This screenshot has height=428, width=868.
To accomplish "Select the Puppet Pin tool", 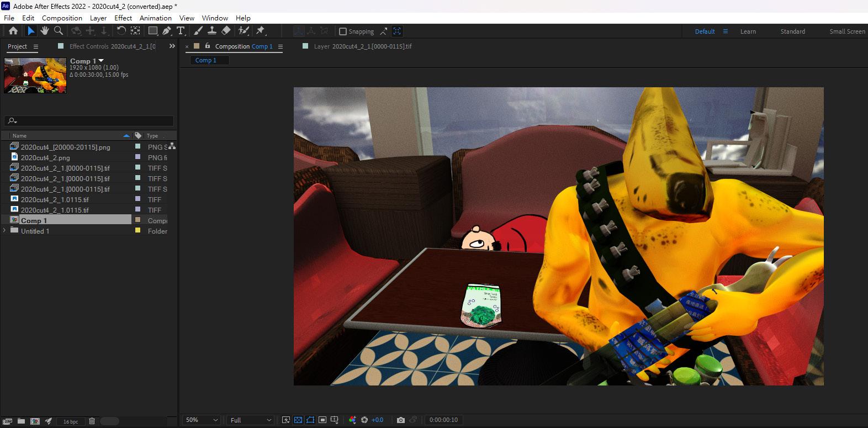I will coord(261,31).
